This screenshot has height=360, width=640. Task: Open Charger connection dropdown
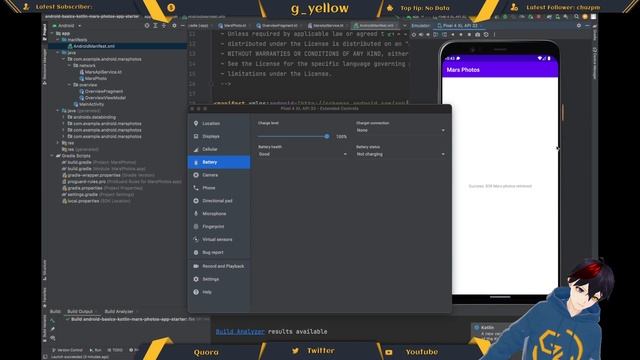[x=400, y=130]
